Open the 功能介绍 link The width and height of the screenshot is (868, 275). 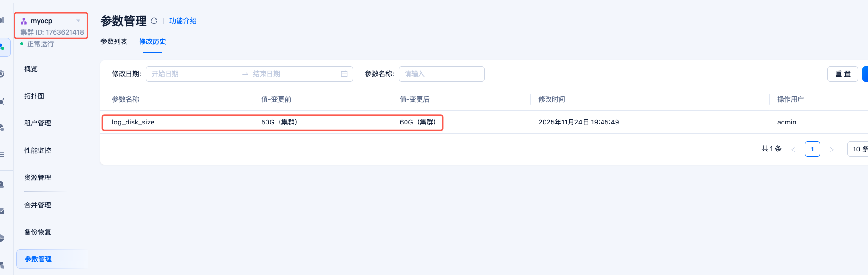[x=183, y=21]
